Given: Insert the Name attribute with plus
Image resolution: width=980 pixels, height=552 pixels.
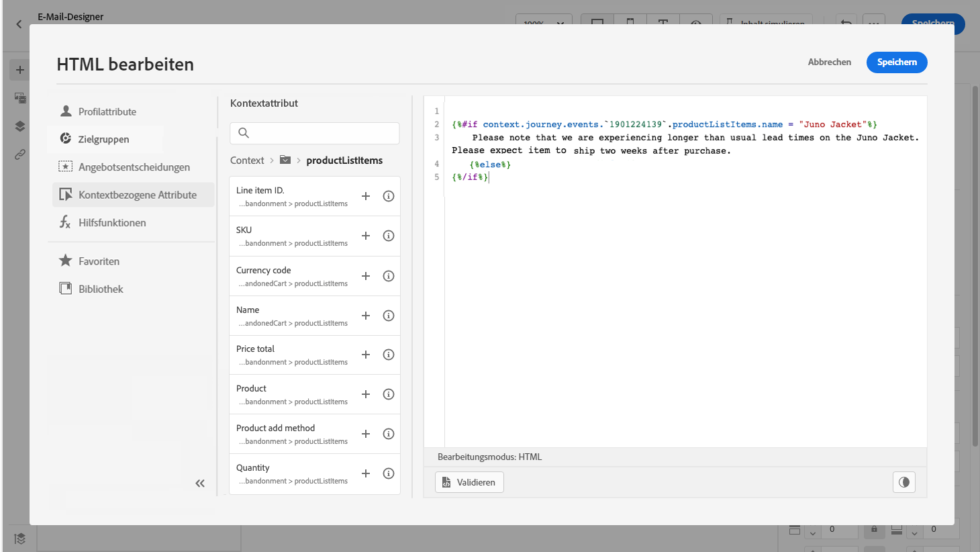Looking at the screenshot, I should tap(366, 316).
